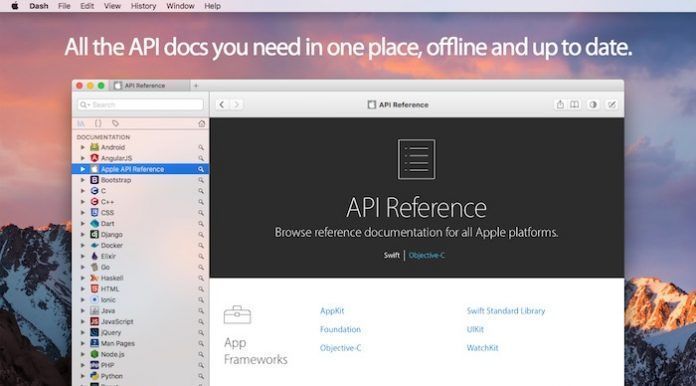Click the HTML docset icon

[95, 289]
